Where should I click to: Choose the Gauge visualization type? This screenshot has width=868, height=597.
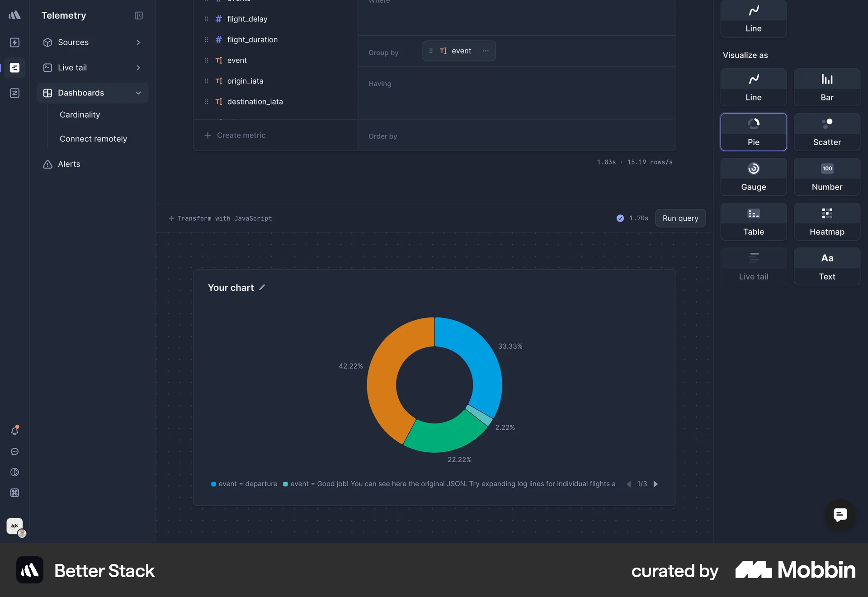click(x=753, y=177)
